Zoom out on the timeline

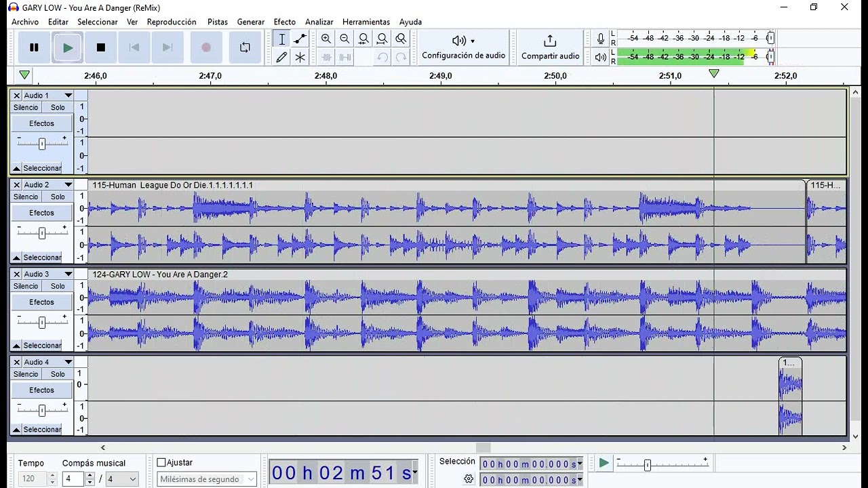(344, 39)
